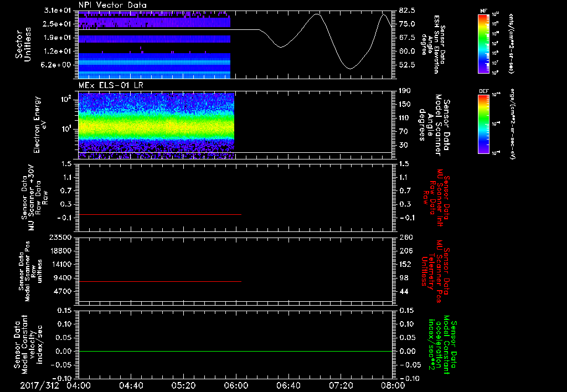Click the red MU Scanner raw data line
Screen dimensions: 567x392
click(x=160, y=214)
